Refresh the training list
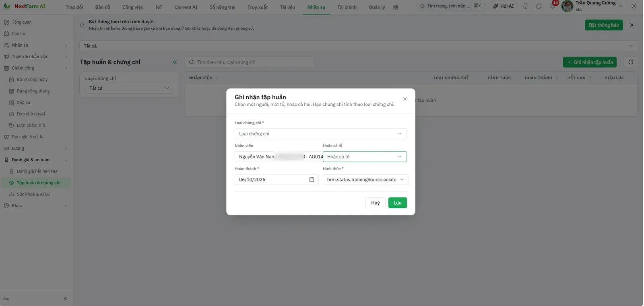The height and width of the screenshot is (306, 644). (x=631, y=62)
